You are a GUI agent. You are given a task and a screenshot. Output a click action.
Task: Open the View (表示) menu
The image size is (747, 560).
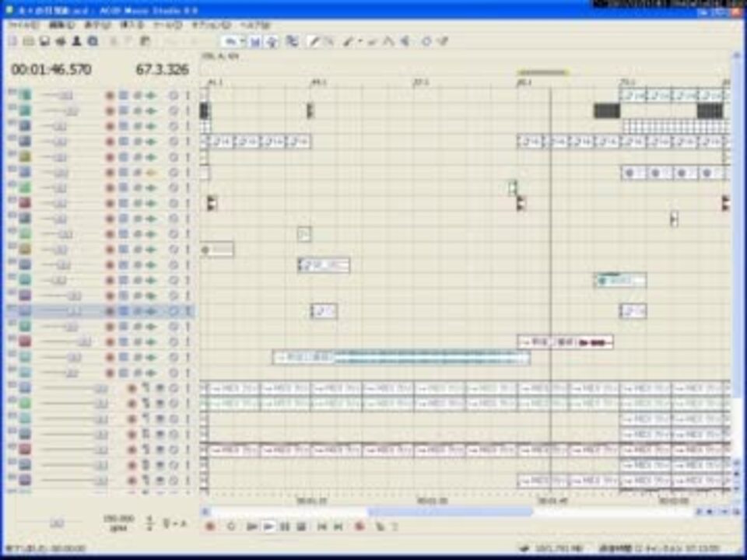coord(97,25)
